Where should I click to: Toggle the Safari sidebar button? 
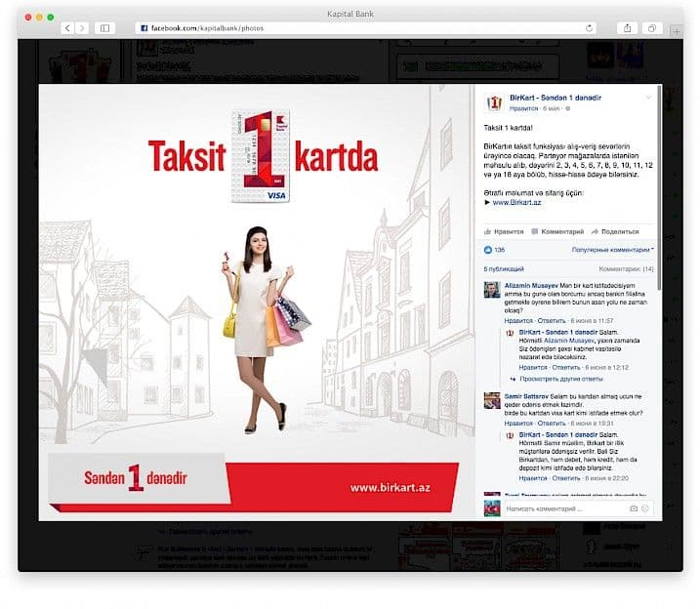(x=104, y=28)
